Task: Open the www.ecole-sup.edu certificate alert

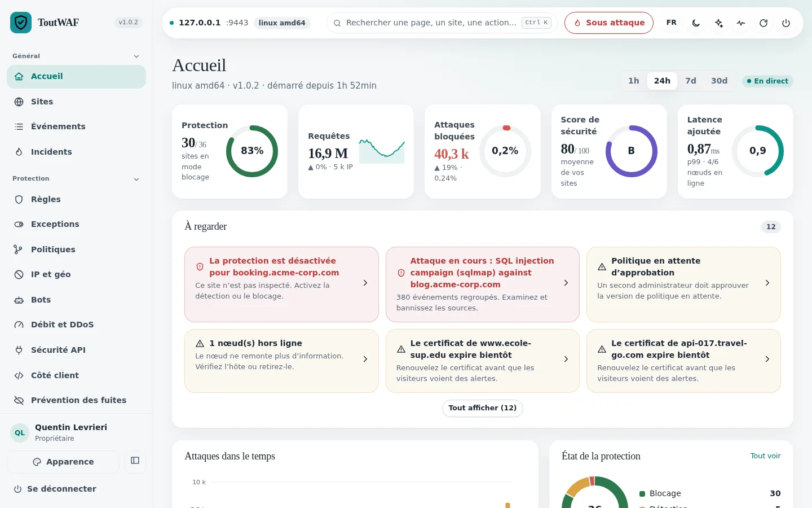Action: (483, 361)
